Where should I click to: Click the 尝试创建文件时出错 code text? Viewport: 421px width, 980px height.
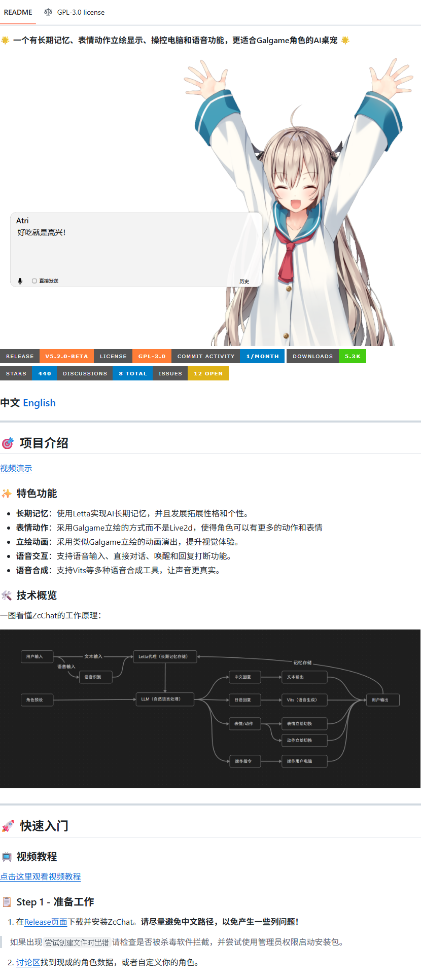point(77,942)
